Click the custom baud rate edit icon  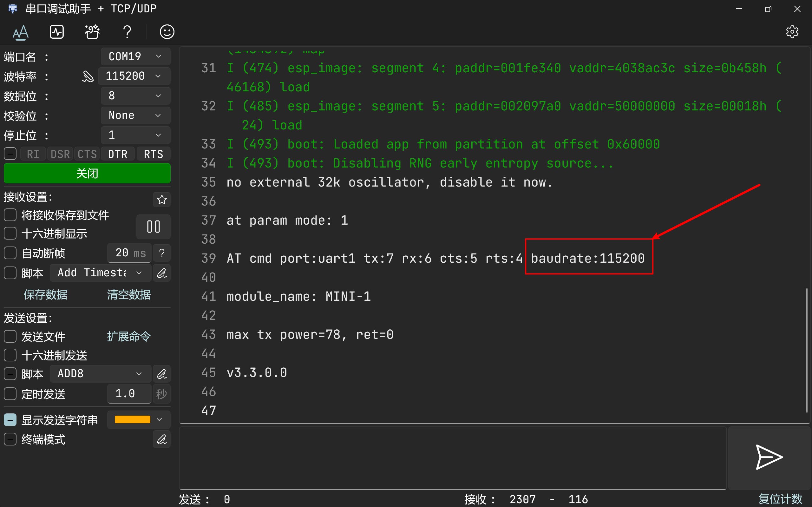click(x=88, y=76)
